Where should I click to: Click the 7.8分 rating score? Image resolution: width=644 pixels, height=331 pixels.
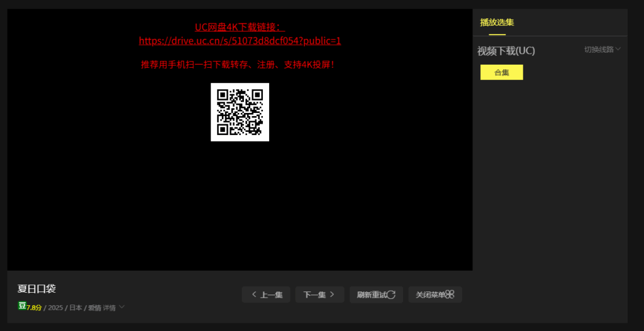(34, 308)
